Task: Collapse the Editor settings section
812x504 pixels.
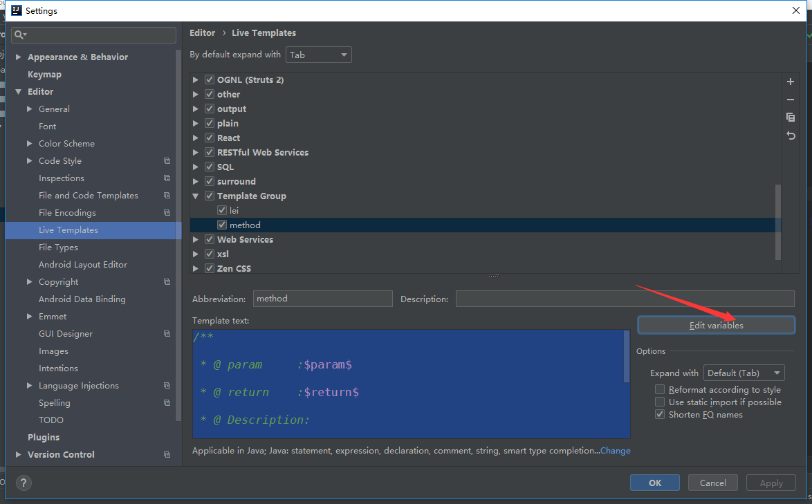Action: [x=18, y=91]
